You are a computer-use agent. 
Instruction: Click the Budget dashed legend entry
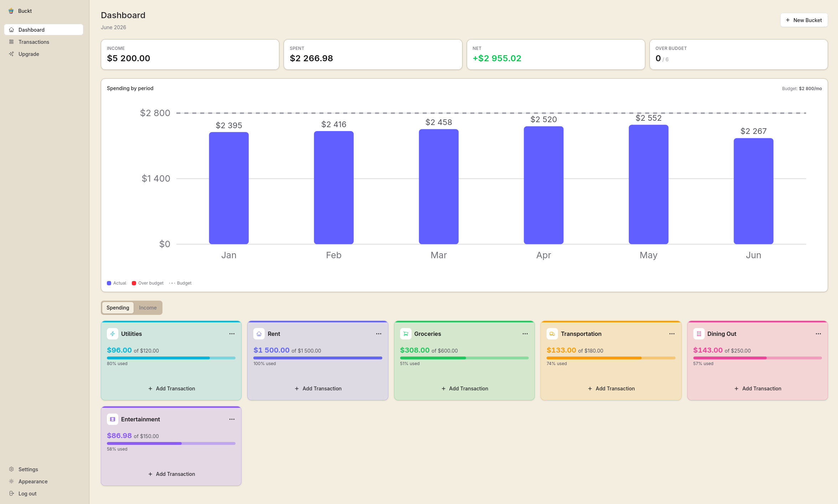pyautogui.click(x=180, y=283)
